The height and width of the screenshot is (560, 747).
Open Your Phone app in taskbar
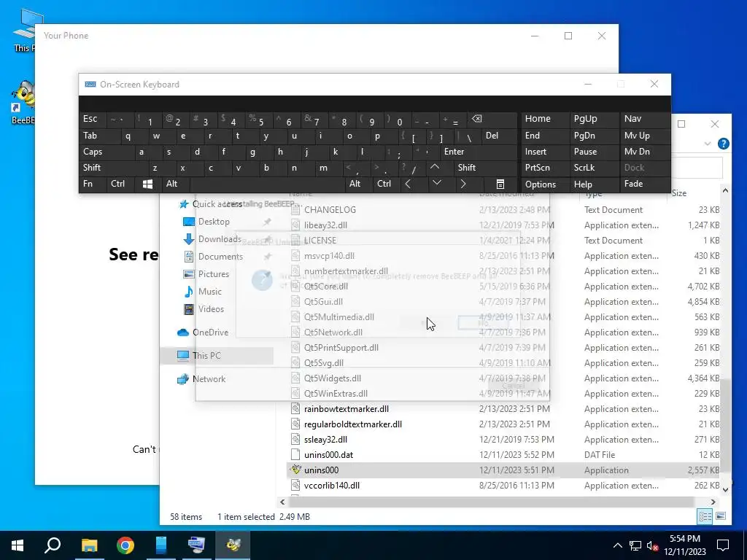click(161, 545)
